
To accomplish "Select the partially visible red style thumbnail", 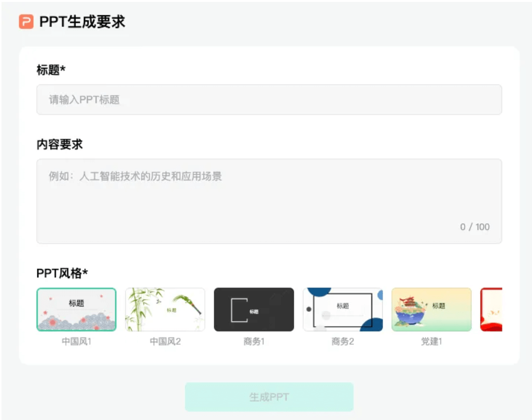I will [x=491, y=309].
